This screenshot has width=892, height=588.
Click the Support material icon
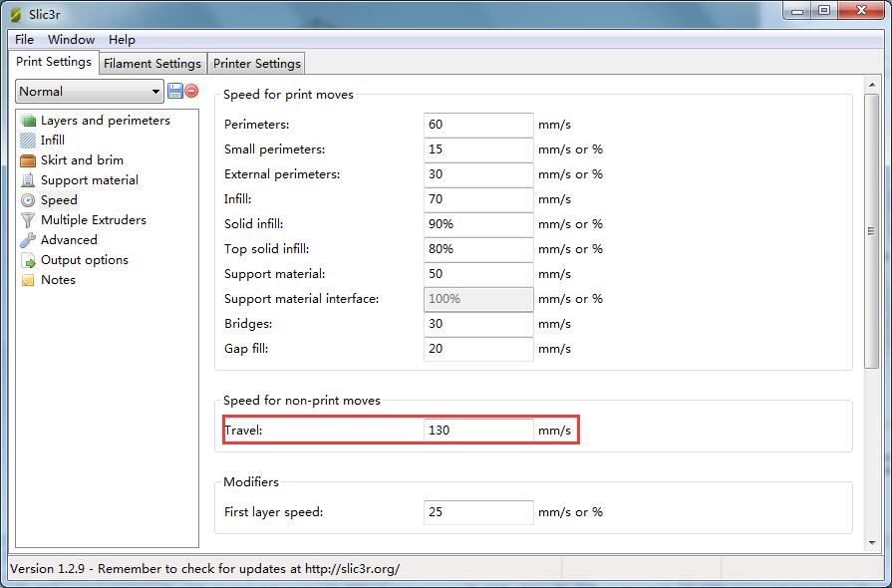tap(28, 180)
